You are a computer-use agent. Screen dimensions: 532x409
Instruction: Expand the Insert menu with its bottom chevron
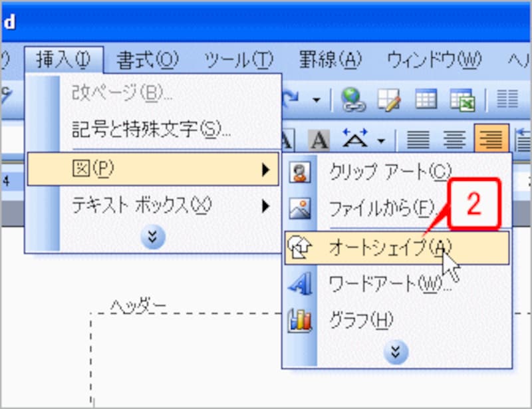(x=153, y=235)
